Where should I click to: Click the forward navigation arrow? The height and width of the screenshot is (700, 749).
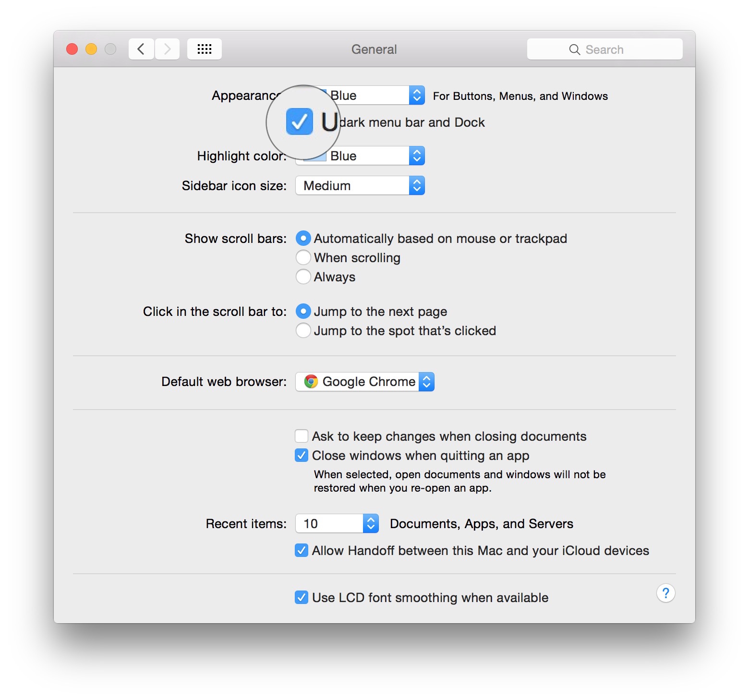pos(167,49)
